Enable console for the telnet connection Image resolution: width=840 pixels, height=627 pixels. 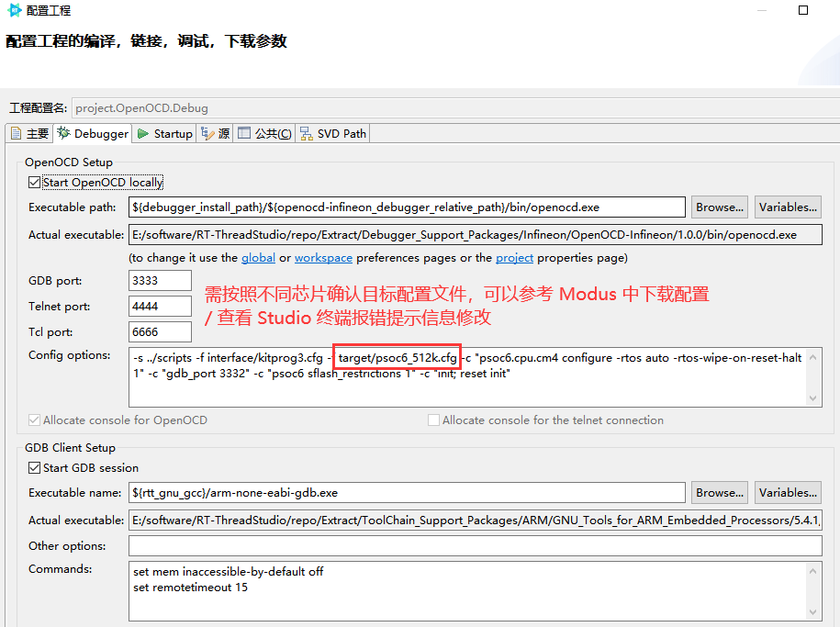433,420
